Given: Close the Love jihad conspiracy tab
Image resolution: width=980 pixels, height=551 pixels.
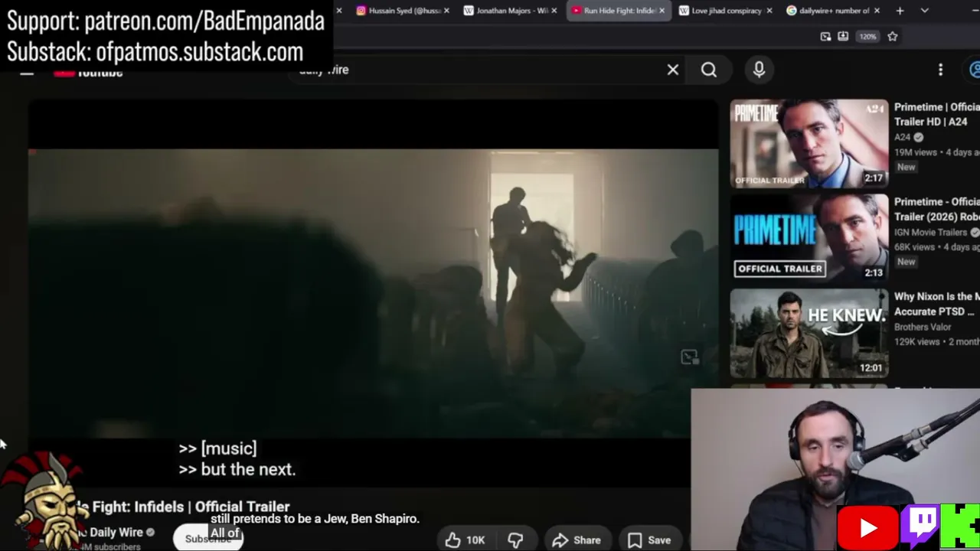Looking at the screenshot, I should pos(769,11).
